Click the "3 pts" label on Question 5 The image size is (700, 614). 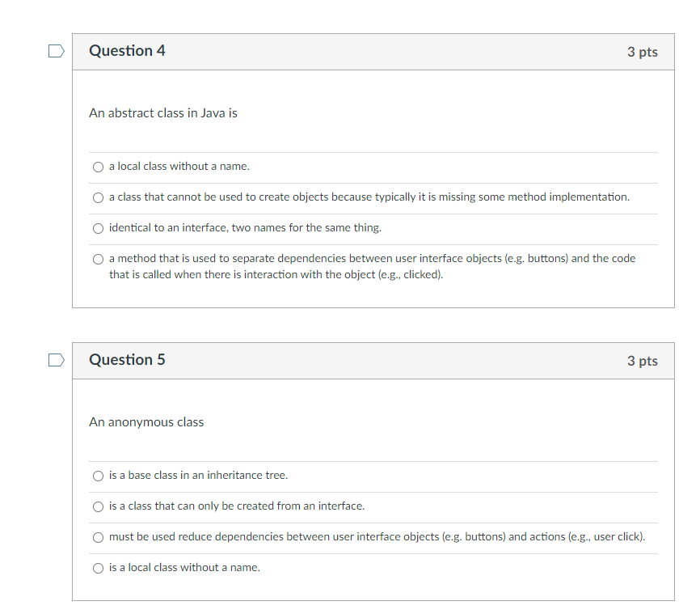click(x=643, y=361)
